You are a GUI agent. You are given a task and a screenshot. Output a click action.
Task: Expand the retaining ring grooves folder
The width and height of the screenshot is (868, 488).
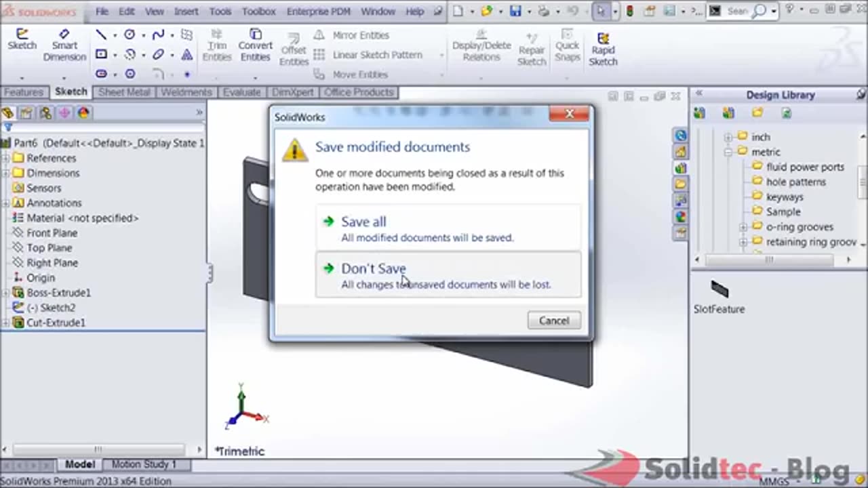tap(743, 242)
